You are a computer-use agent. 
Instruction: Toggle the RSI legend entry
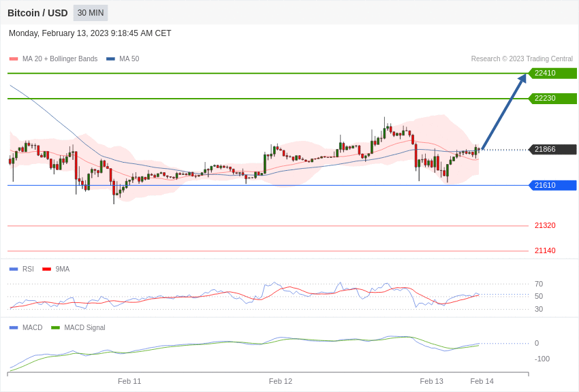point(21,269)
